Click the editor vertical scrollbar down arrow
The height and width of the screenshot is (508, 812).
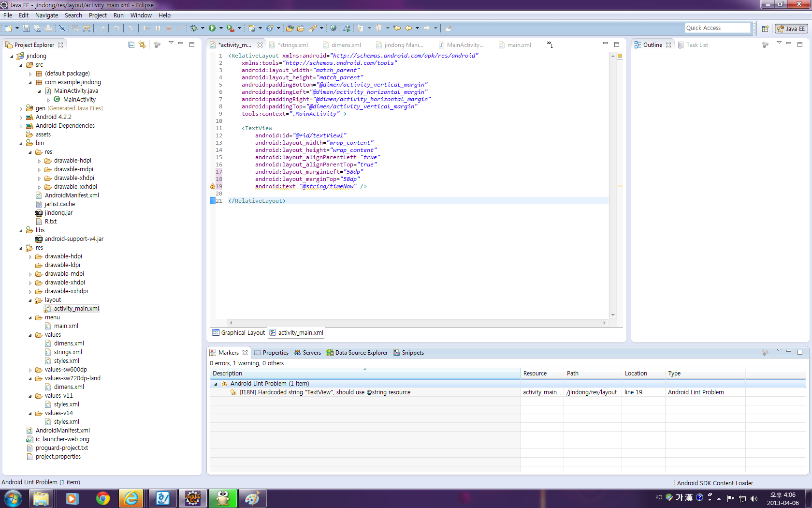(x=613, y=315)
